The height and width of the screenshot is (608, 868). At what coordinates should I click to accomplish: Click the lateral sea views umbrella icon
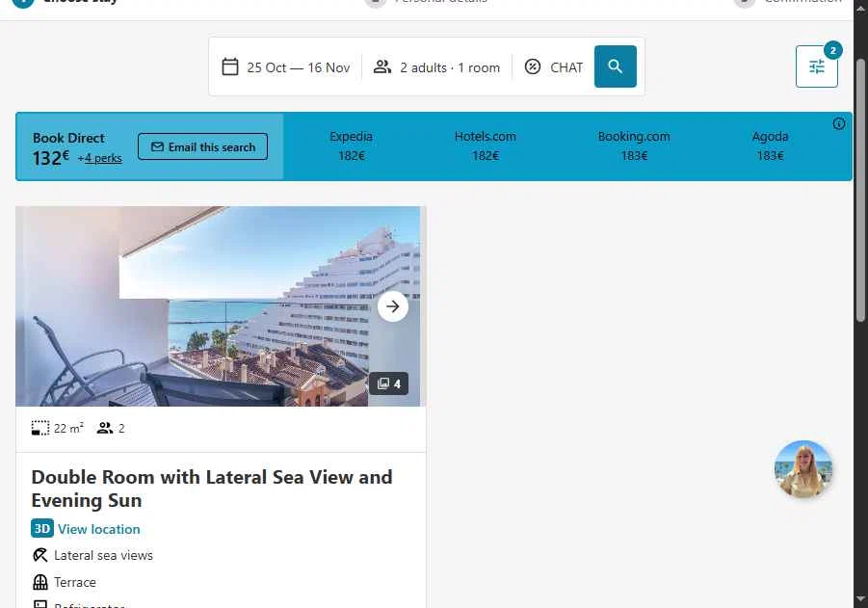coord(39,555)
